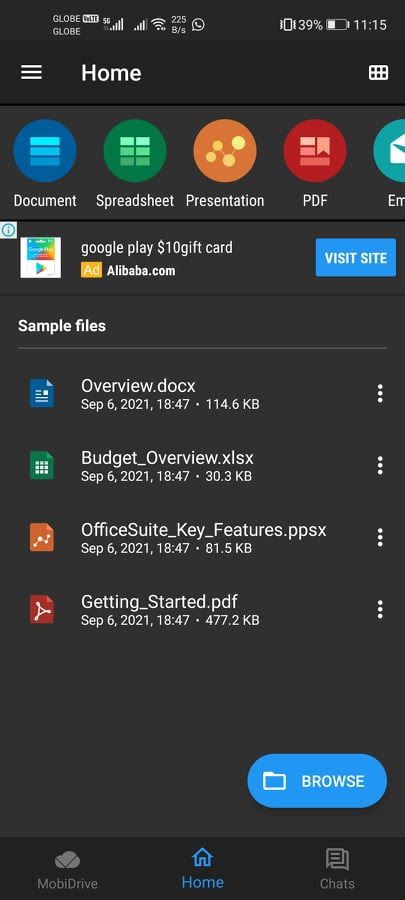Tap the Google Play gift card thumbnail
The image size is (405, 900).
coord(41,258)
